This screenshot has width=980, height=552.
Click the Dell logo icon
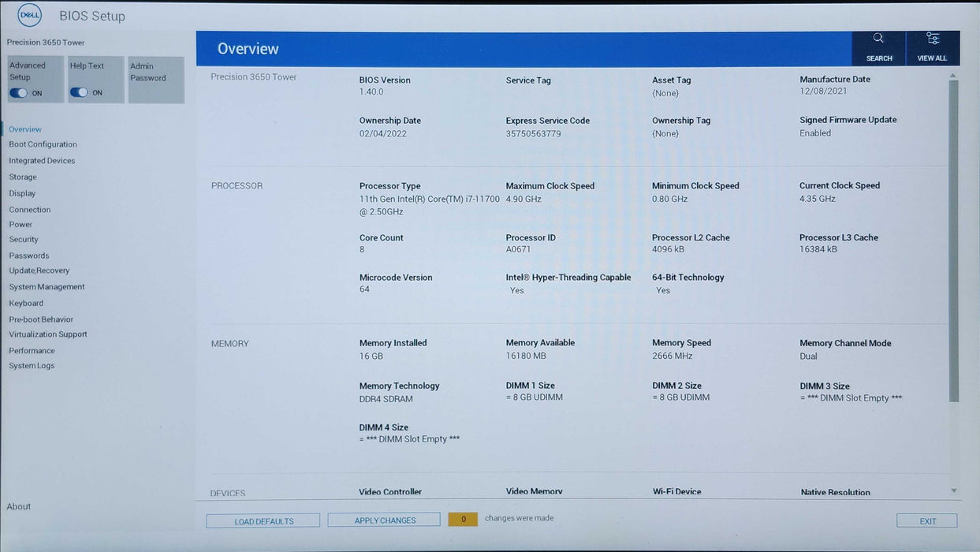29,15
